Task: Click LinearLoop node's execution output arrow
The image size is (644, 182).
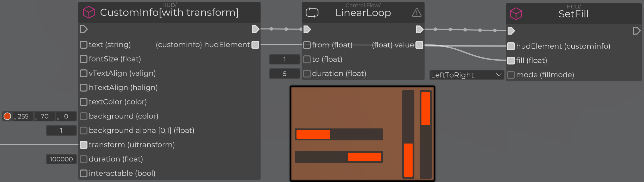Action: (x=419, y=29)
